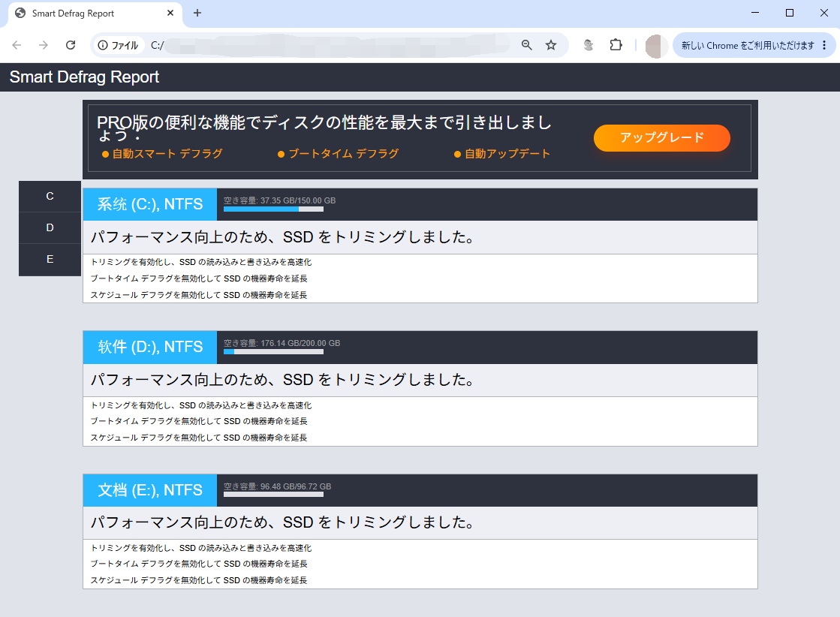Click the browser forward arrow icon
Screen dimensions: 840x617
pos(44,45)
